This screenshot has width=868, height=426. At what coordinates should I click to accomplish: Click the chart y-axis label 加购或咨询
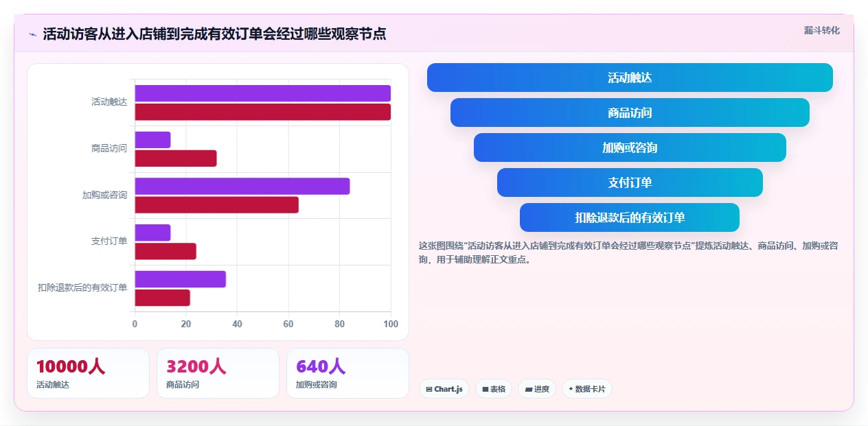click(x=105, y=195)
